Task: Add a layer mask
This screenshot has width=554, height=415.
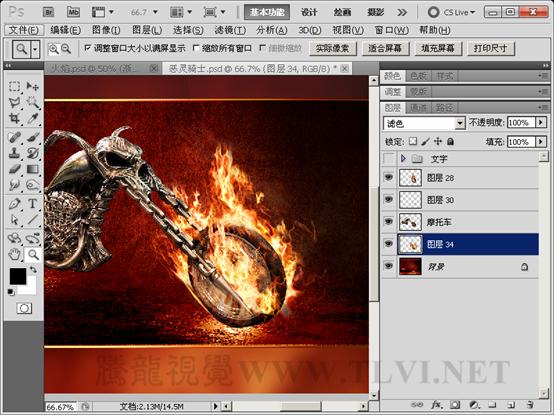Action: pos(455,405)
